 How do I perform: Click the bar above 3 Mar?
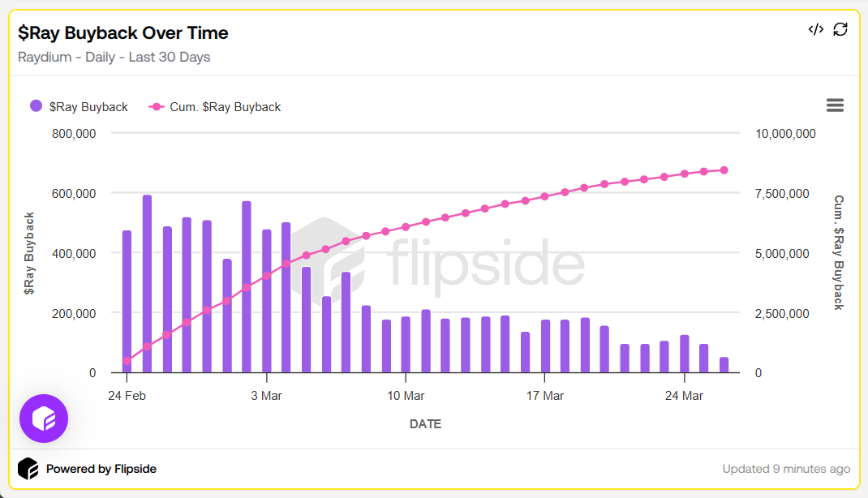(x=266, y=301)
